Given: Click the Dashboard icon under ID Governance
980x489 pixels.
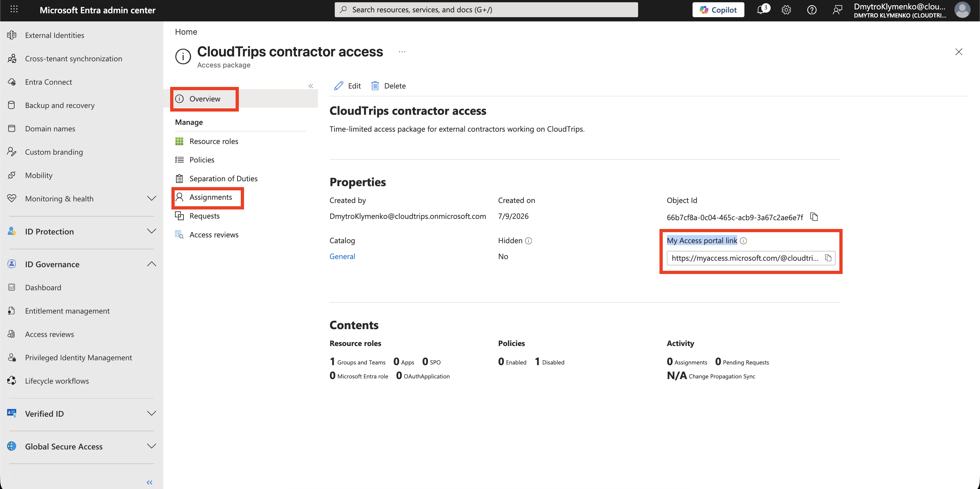Looking at the screenshot, I should [x=12, y=287].
